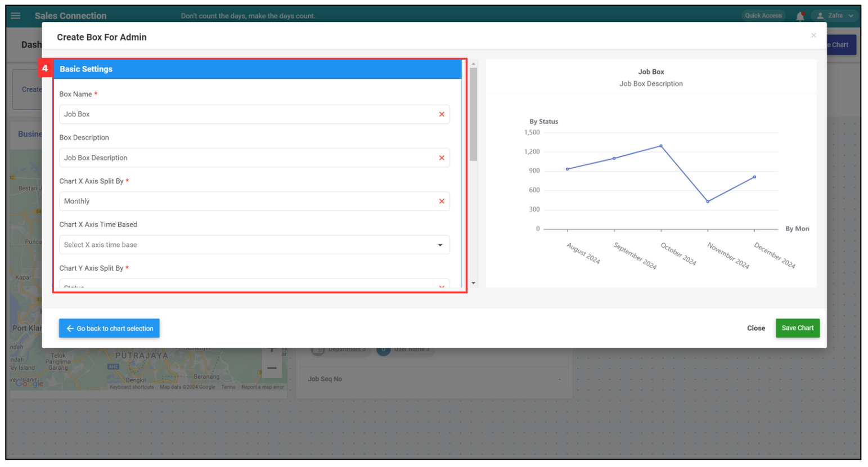
Task: Open Chart X Axis Split By selector
Action: pyautogui.click(x=254, y=201)
